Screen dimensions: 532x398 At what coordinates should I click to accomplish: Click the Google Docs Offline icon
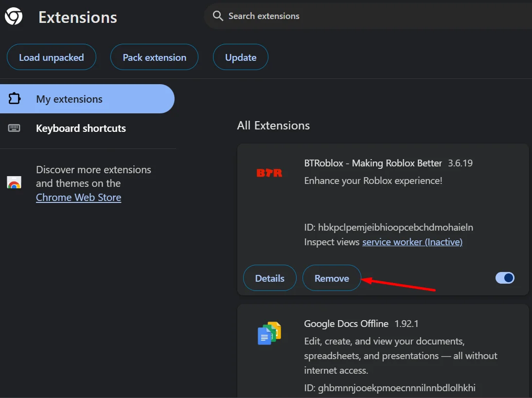(269, 333)
